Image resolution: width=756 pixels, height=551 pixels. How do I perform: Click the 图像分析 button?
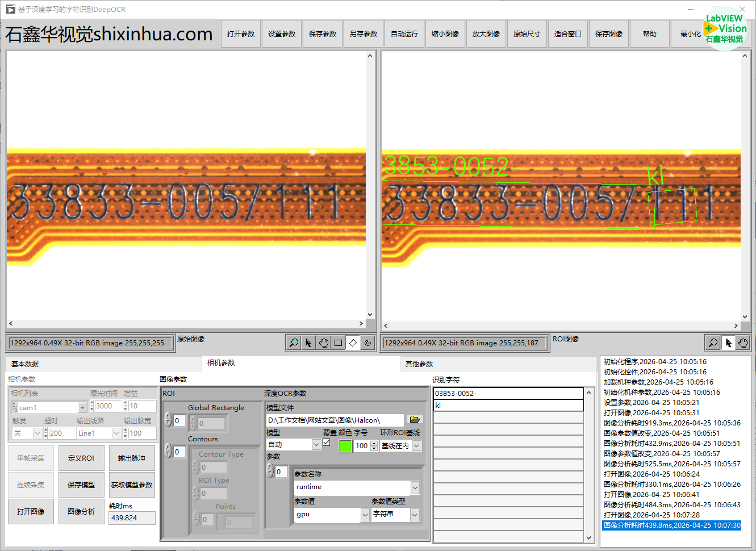(x=81, y=512)
